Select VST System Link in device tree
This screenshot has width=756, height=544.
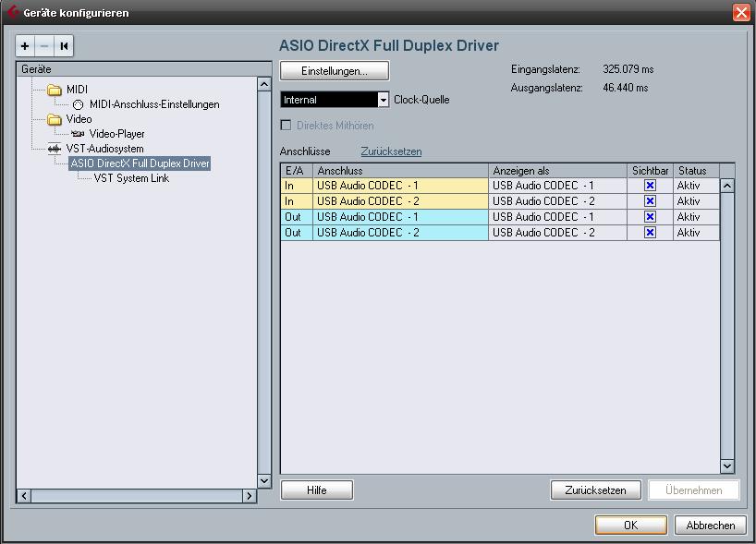(131, 178)
